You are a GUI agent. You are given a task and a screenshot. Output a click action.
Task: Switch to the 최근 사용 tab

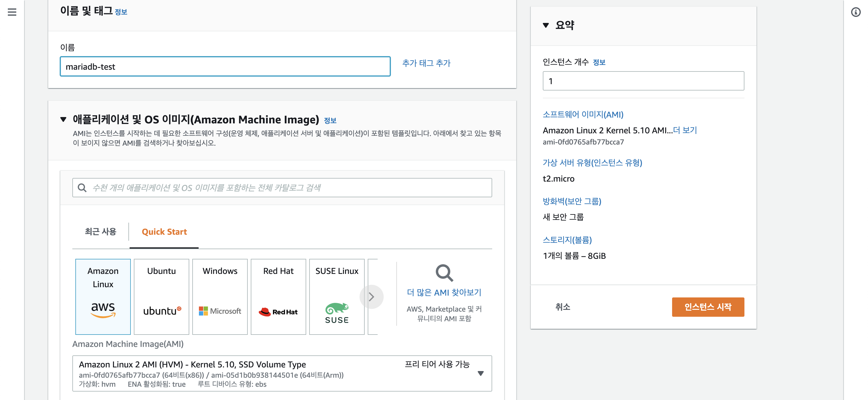point(100,232)
